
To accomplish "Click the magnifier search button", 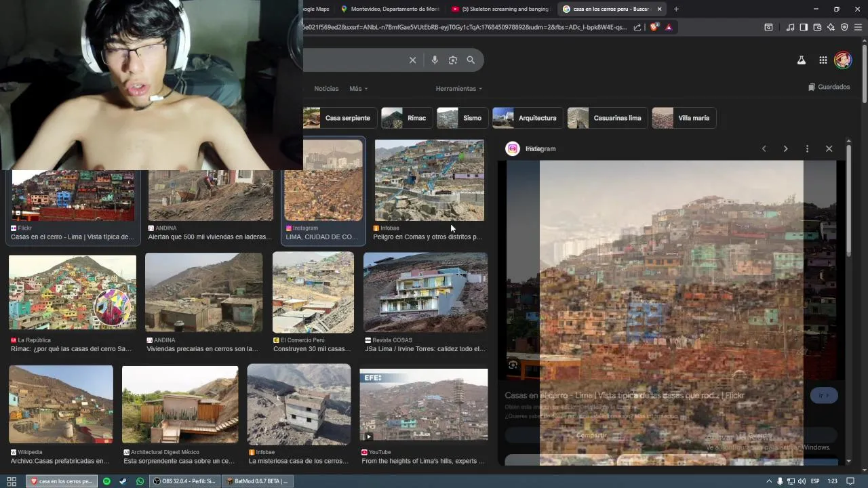I will tap(471, 60).
